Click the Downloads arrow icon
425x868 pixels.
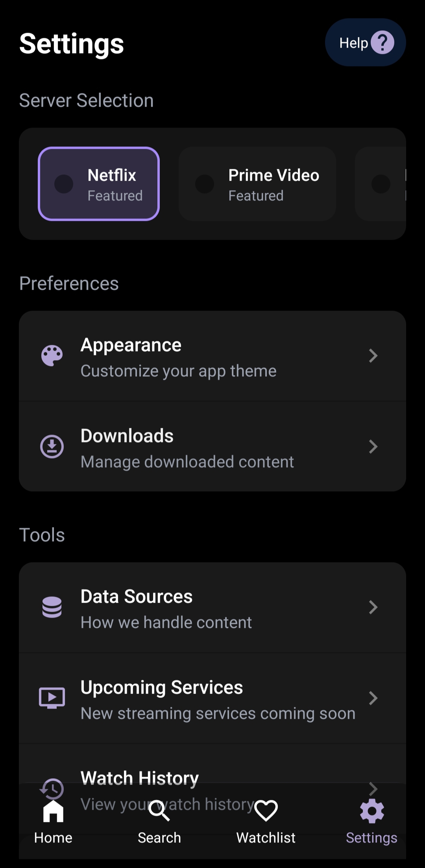pyautogui.click(x=52, y=447)
